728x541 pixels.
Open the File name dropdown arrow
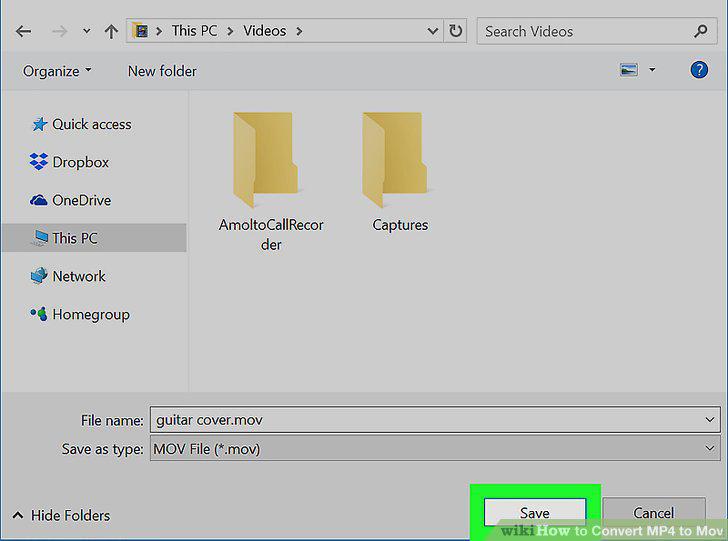point(709,420)
